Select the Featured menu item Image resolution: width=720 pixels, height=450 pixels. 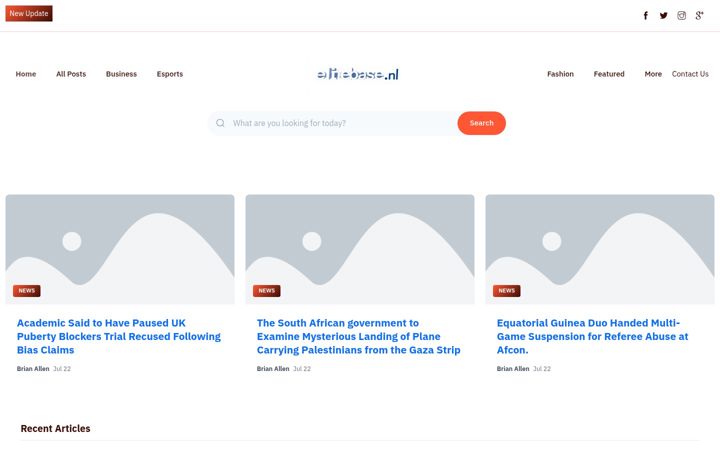pyautogui.click(x=609, y=74)
